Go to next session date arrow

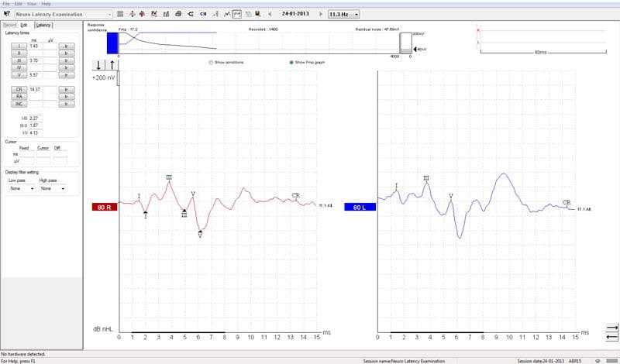tap(321, 14)
